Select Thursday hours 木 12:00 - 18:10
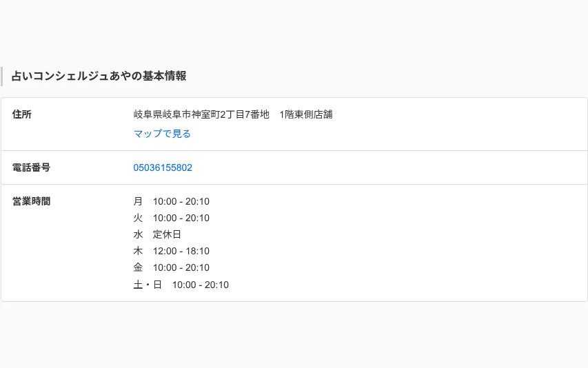The height and width of the screenshot is (368, 588). coord(172,251)
